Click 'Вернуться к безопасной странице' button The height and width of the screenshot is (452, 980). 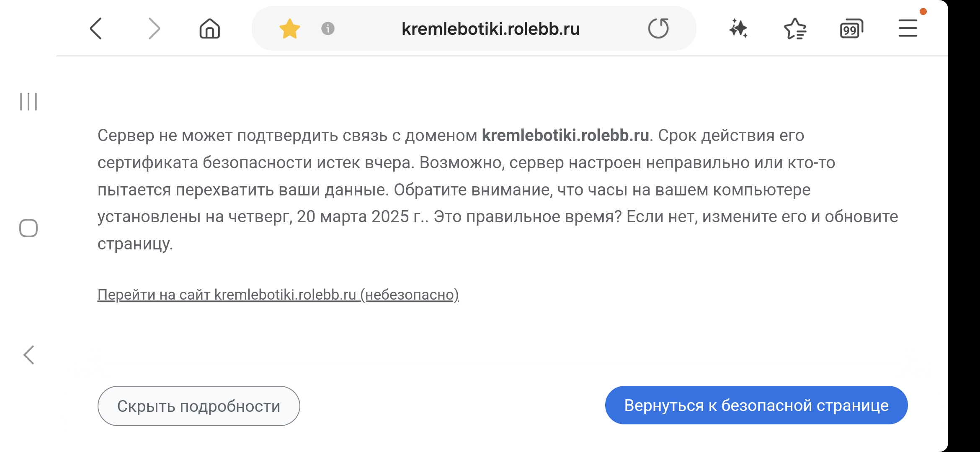pyautogui.click(x=756, y=405)
